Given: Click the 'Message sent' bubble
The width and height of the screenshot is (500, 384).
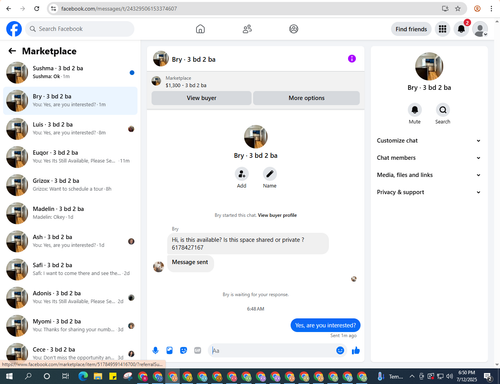Looking at the screenshot, I should [190, 263].
